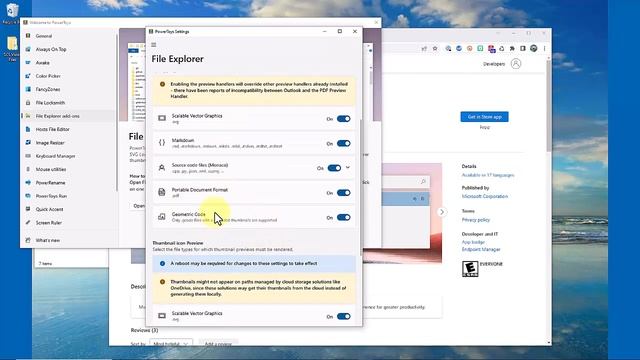The height and width of the screenshot is (360, 640).
Task: Open the browser three-dot menu
Action: click(544, 49)
